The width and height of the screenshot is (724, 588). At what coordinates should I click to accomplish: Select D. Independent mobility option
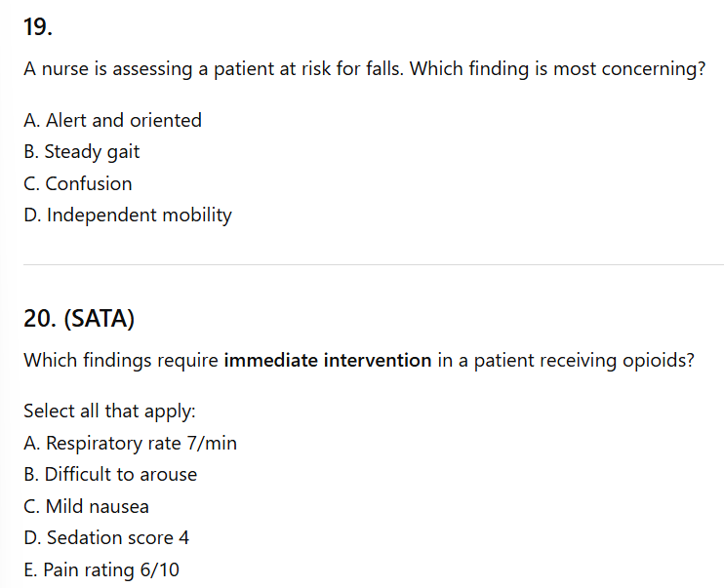point(127,215)
